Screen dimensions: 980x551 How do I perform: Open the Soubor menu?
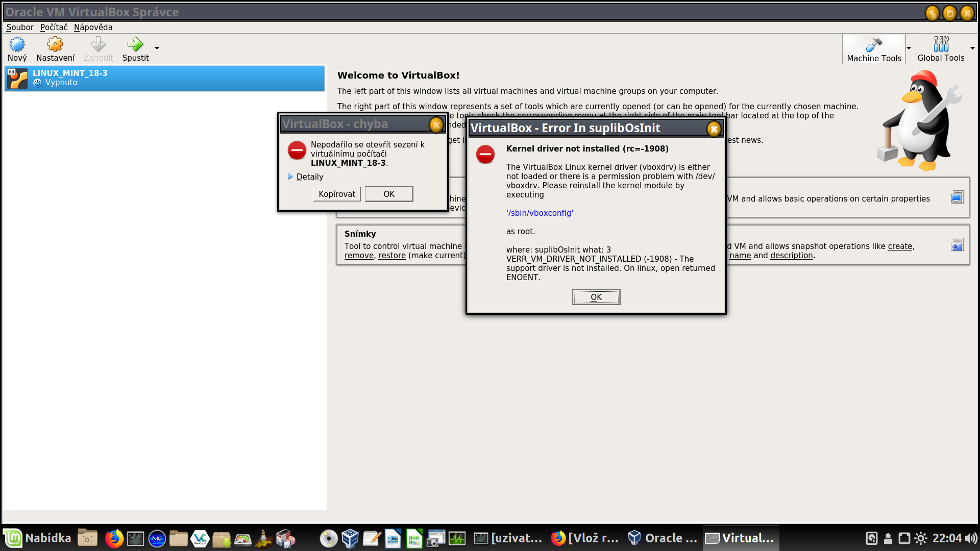[20, 28]
